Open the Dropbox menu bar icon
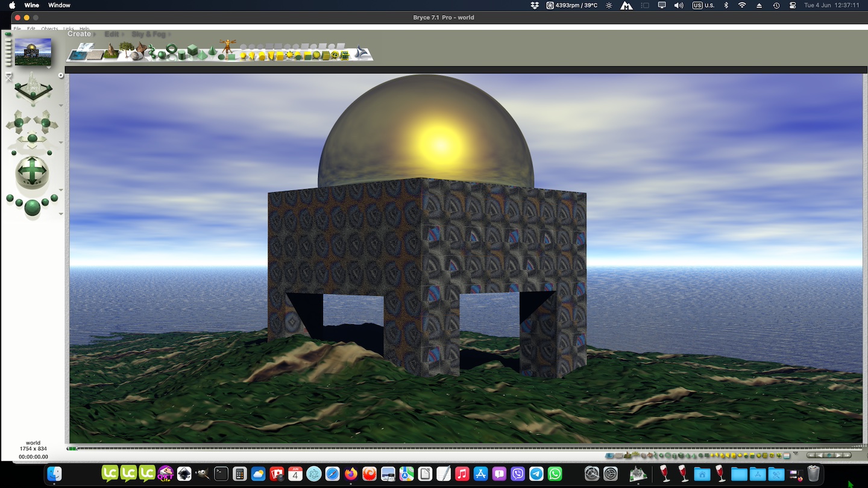The image size is (868, 488). tap(535, 5)
